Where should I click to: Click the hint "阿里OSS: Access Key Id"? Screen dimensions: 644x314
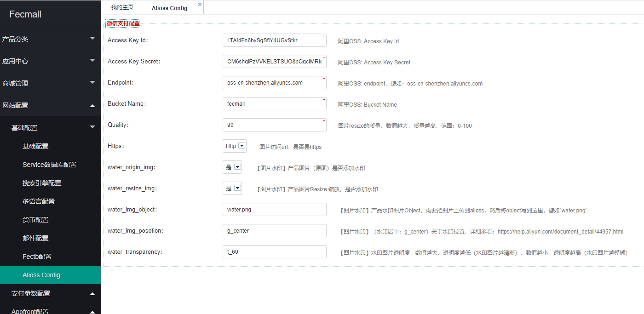(368, 41)
